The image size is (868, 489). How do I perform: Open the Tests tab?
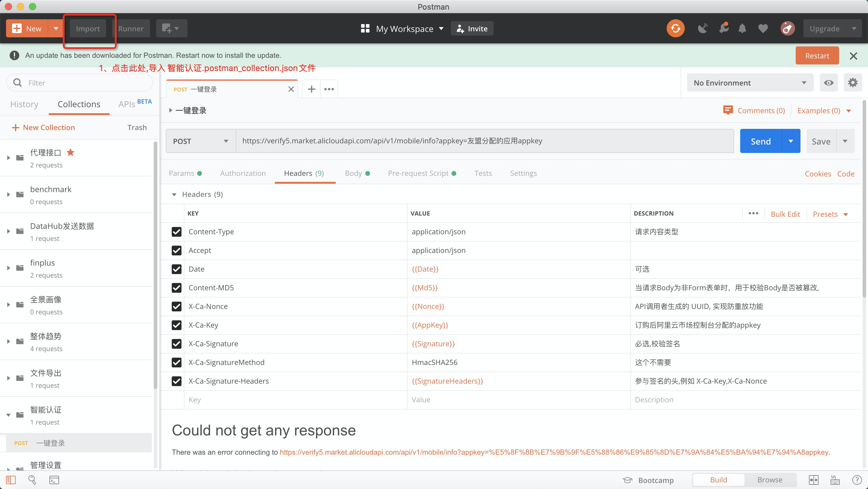[x=483, y=173]
